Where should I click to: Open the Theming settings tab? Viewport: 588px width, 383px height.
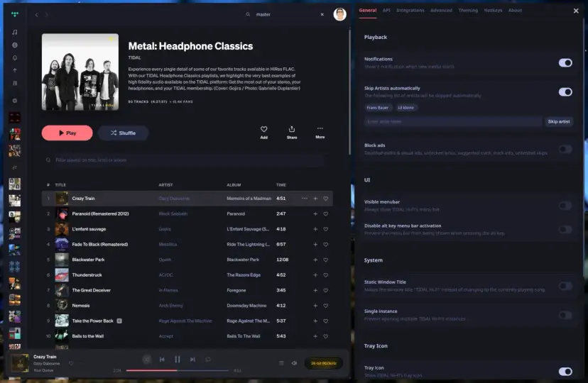point(468,11)
